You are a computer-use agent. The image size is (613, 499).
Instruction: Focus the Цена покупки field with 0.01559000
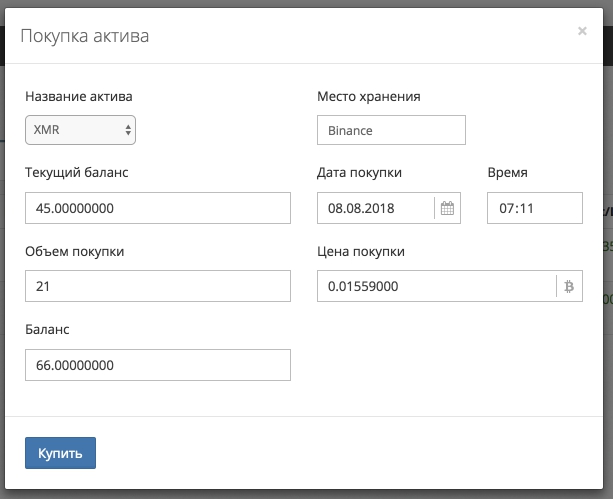(436, 286)
